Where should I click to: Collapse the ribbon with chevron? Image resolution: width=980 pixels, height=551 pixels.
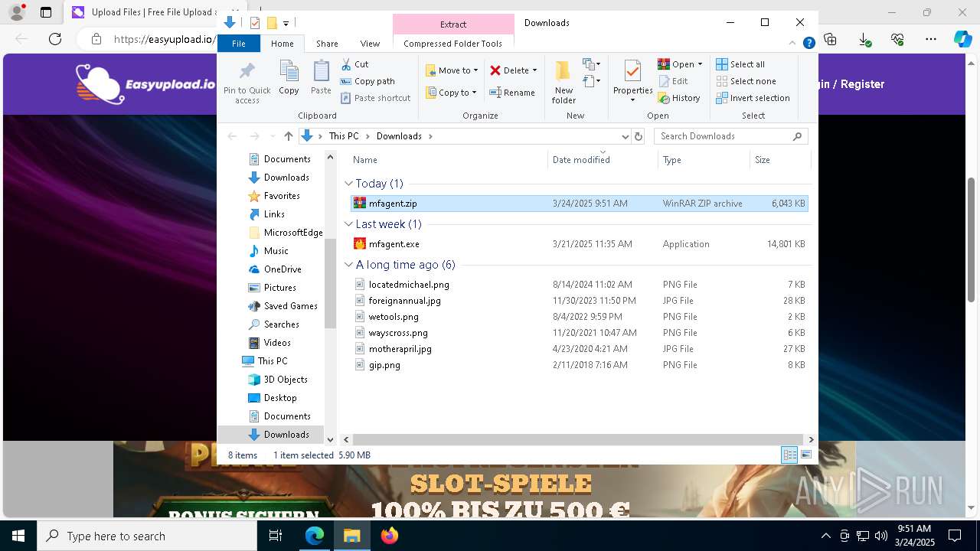click(x=793, y=44)
